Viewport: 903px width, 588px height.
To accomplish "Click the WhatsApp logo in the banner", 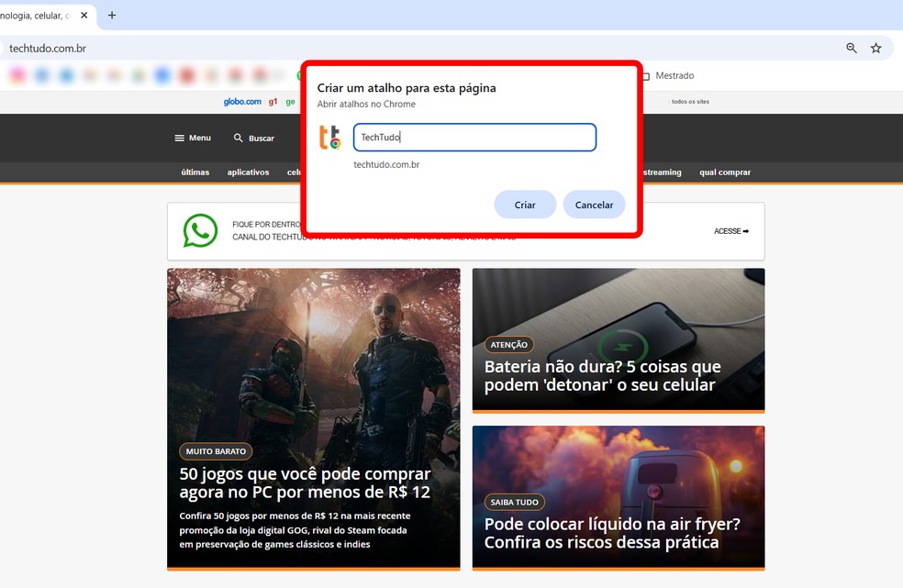I will (200, 230).
